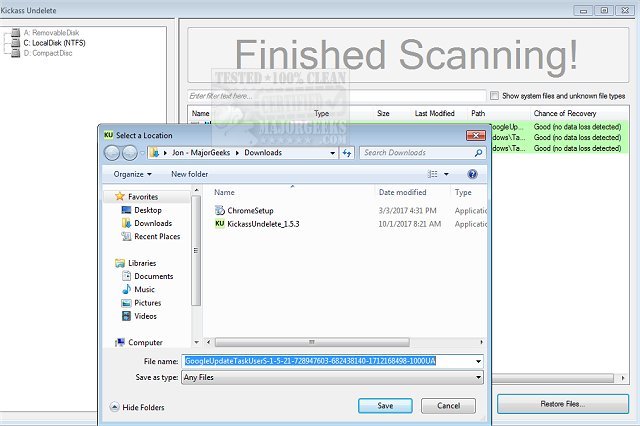Click the dialog horizontal scrollbar thumb
The width and height of the screenshot is (640, 426).
click(x=312, y=342)
